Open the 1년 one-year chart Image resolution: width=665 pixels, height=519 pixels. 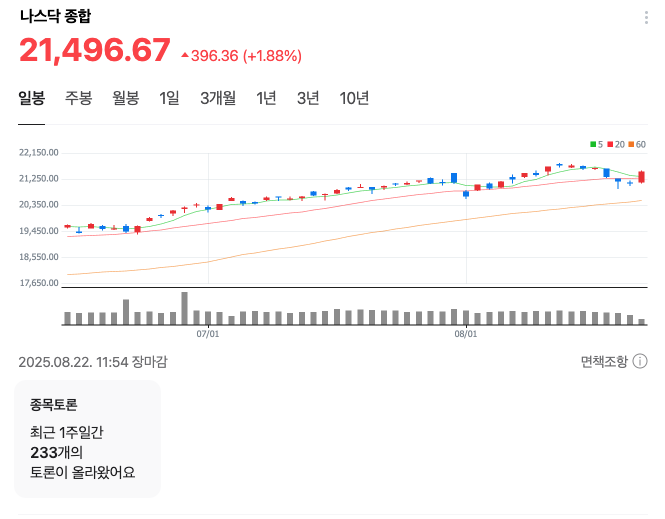[266, 98]
